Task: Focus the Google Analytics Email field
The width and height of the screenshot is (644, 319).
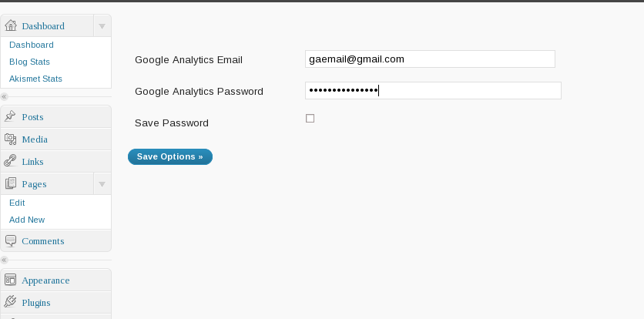Action: (x=430, y=59)
